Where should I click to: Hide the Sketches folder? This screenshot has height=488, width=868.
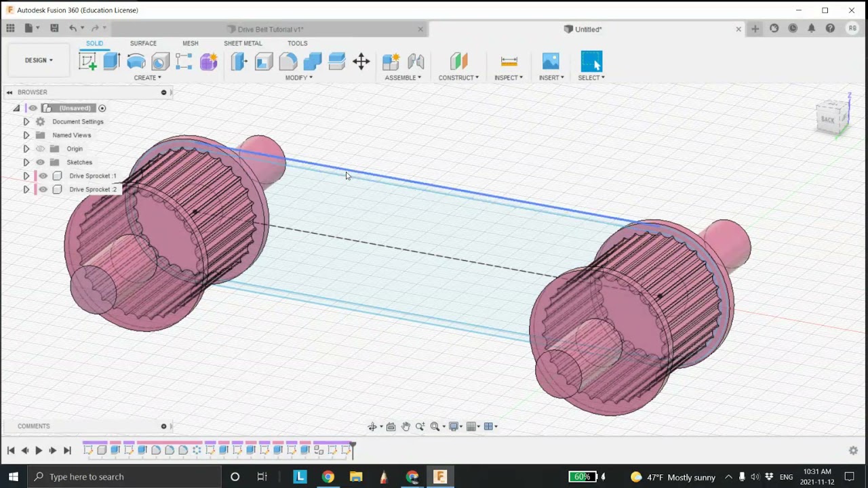[x=40, y=162]
